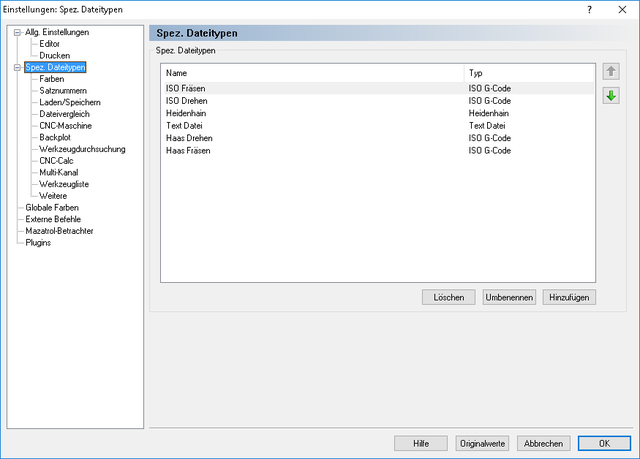Screen dimensions: 640x459
Task: Open the Werkzeugliste settings page
Action: (64, 184)
